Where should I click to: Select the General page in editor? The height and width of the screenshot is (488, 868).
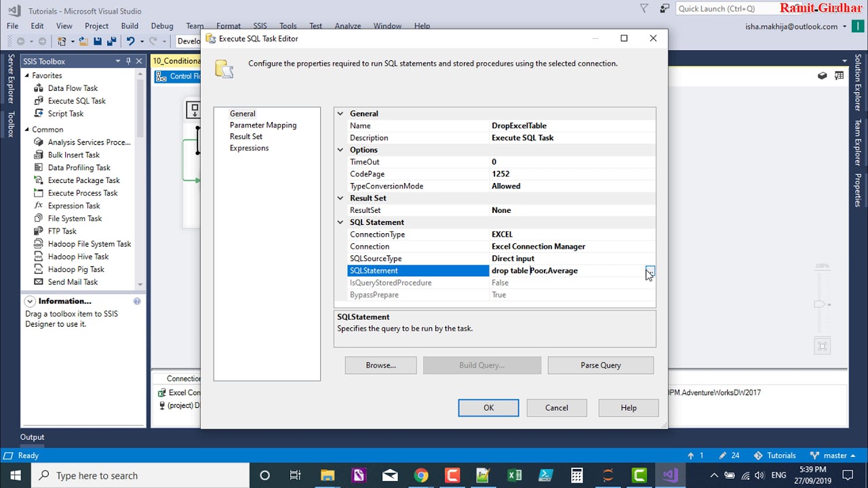point(242,114)
